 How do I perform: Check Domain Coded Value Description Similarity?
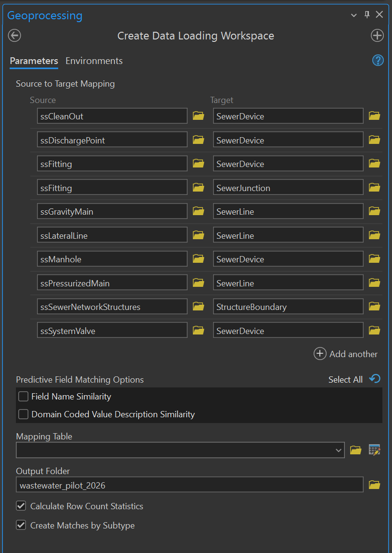click(x=23, y=414)
